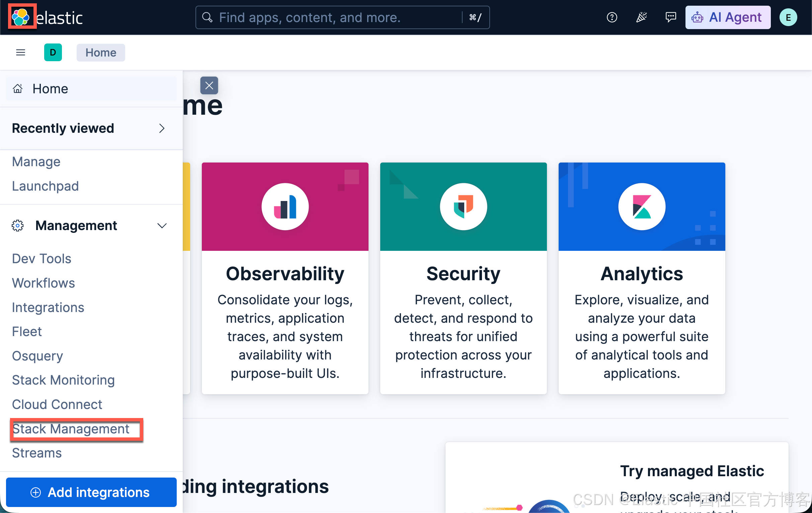Screen dimensions: 812x513
Task: Open the feedback chat bubble icon
Action: click(x=671, y=17)
